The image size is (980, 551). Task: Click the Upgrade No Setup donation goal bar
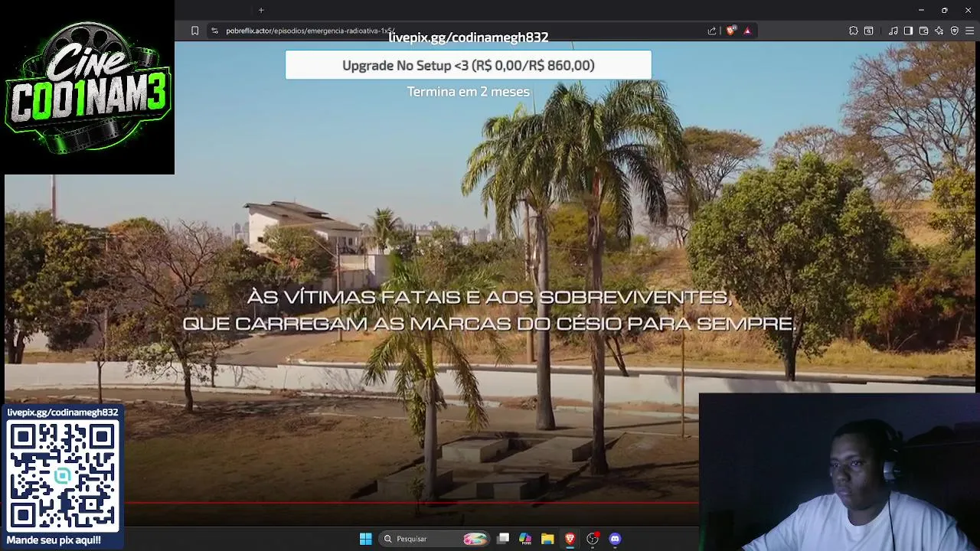pyautogui.click(x=468, y=65)
